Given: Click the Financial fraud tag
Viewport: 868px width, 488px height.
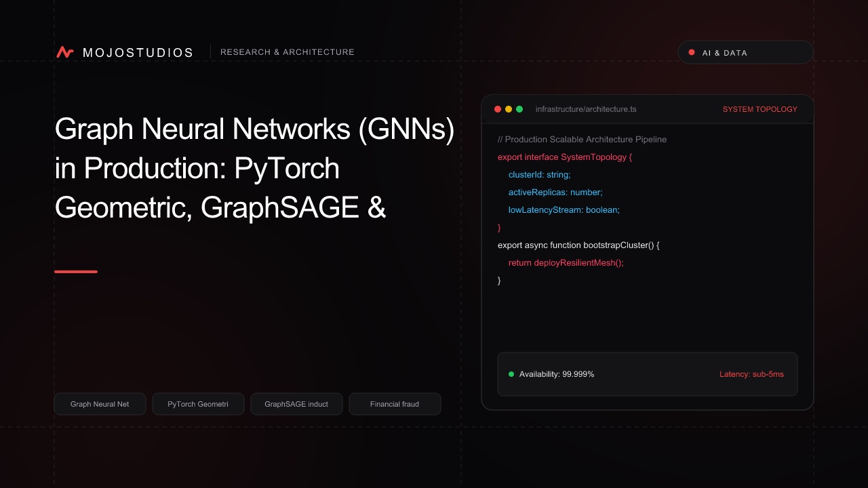Looking at the screenshot, I should 395,404.
